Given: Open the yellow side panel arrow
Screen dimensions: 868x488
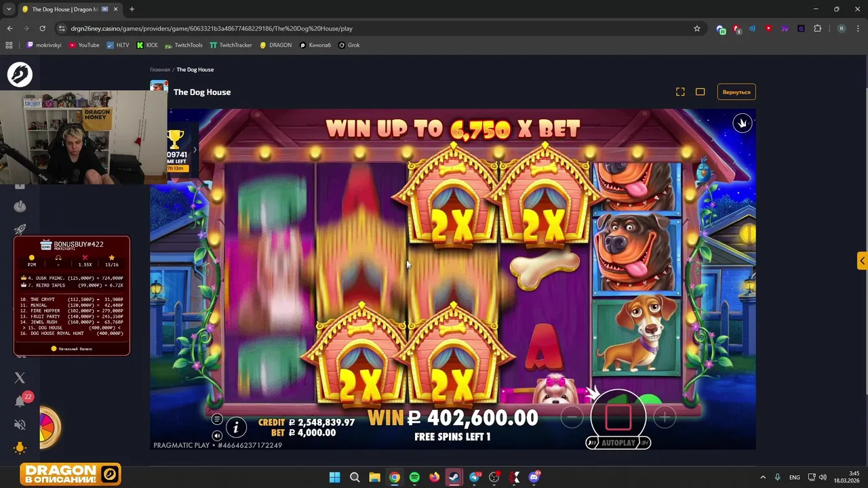Looking at the screenshot, I should pyautogui.click(x=862, y=260).
